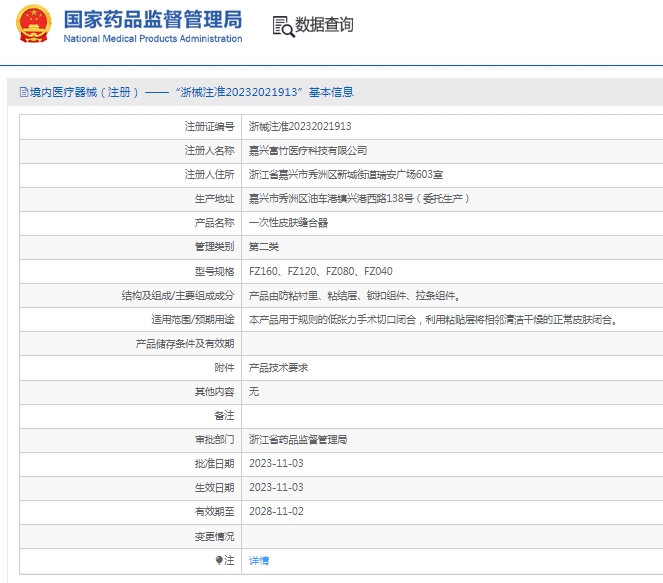663x583 pixels.
Task: Select expiry date 2028-11-02
Action: [276, 512]
